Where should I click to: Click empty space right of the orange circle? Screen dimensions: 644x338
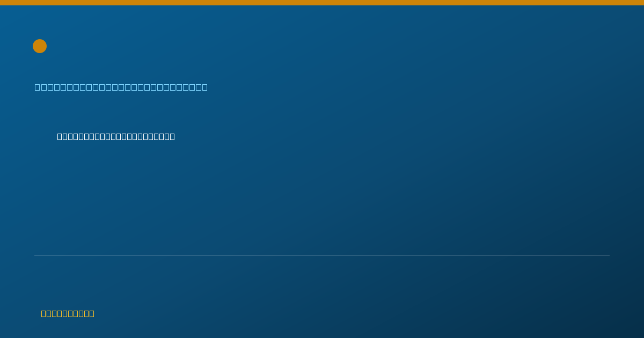pyautogui.click(x=322, y=46)
